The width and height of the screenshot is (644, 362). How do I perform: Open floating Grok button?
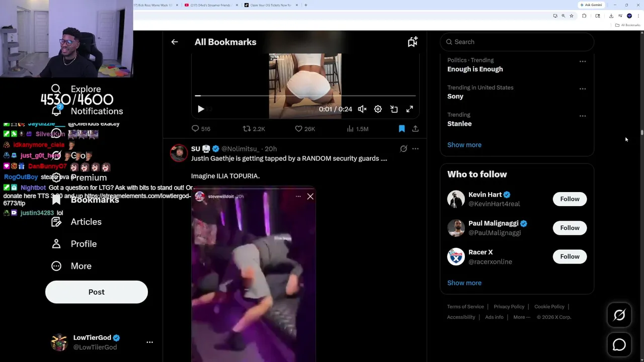coord(619,315)
